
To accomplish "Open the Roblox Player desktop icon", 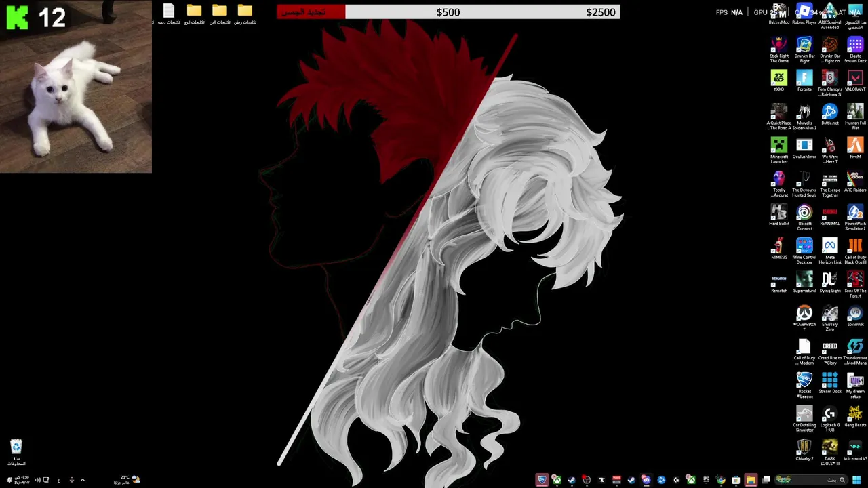I will point(804,14).
